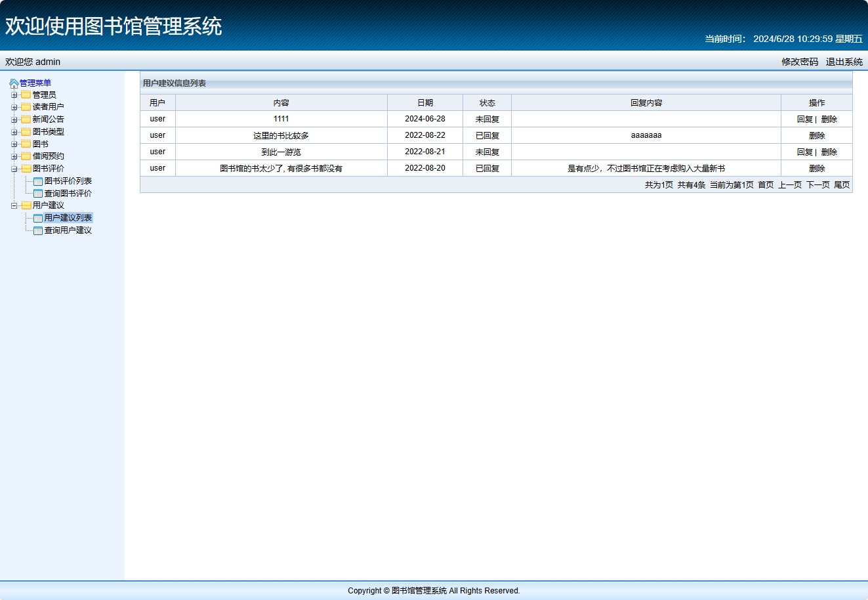
Task: Collapse the 图书评价 tree node
Action: click(14, 169)
